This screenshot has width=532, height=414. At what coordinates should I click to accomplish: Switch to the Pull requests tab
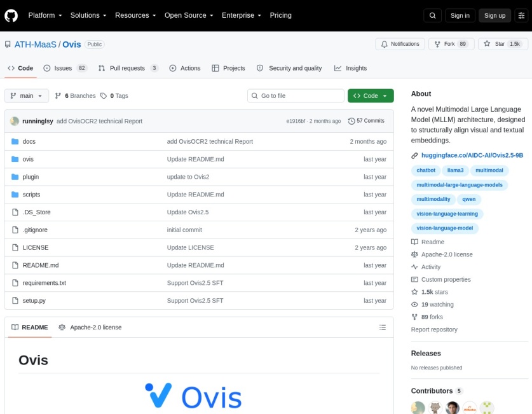coord(128,68)
